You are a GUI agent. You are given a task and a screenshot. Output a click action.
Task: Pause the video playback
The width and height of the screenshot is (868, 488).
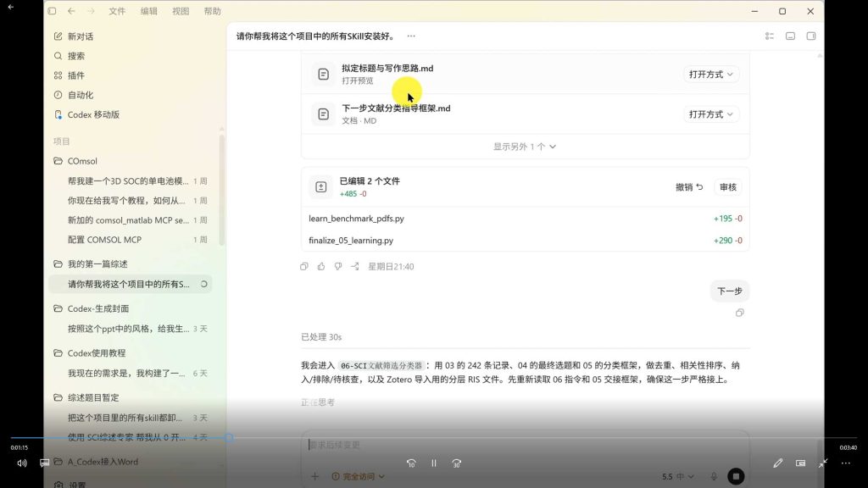(434, 463)
